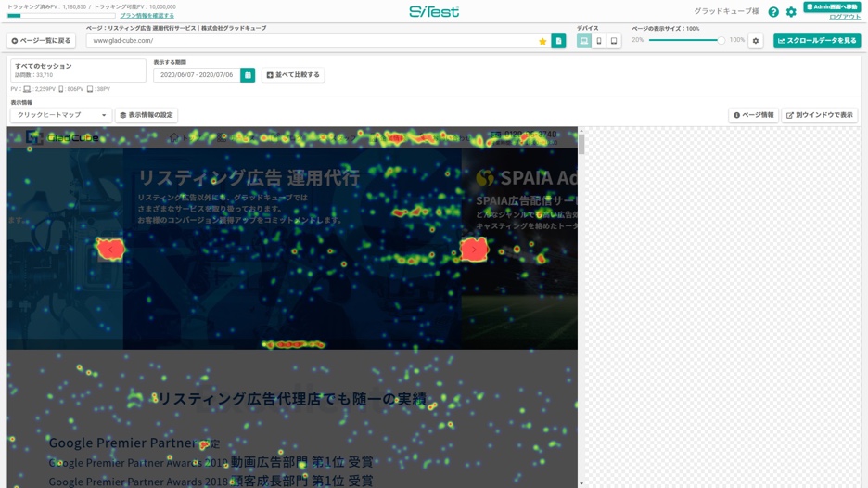Click the carousel next arrow in heatmap

pos(474,250)
